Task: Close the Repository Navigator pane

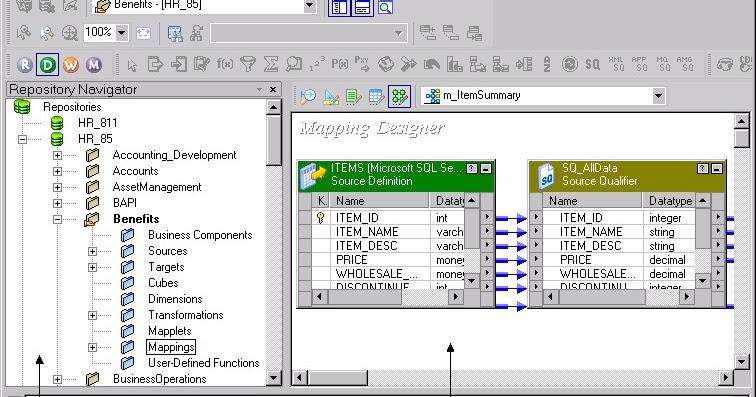Action: 273,89
